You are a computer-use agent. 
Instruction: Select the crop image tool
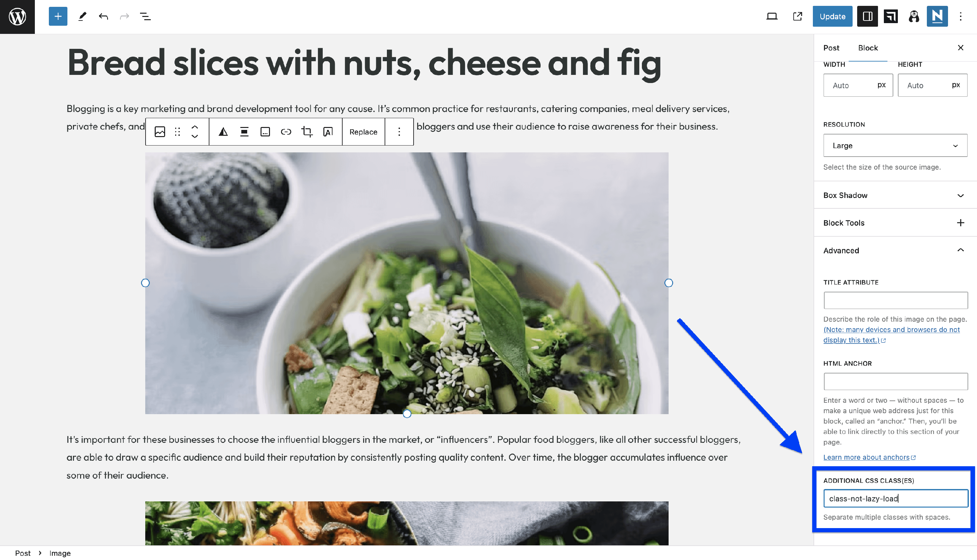pyautogui.click(x=307, y=132)
